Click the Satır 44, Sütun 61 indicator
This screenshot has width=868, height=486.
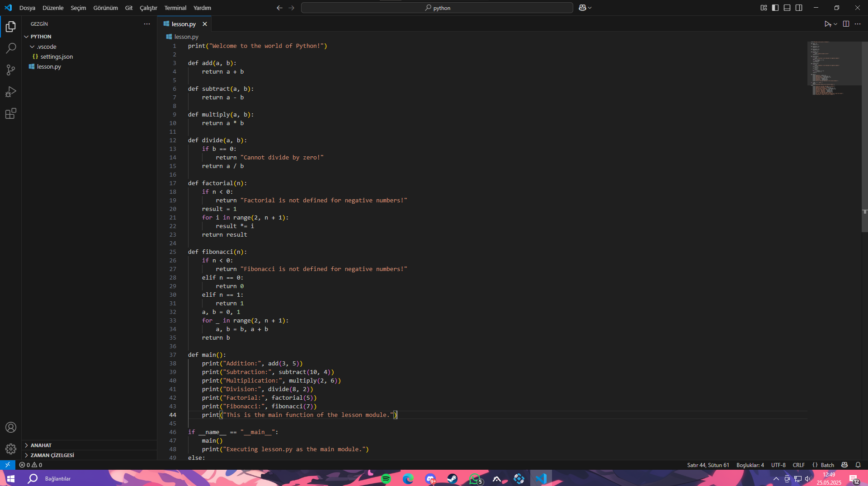coord(708,465)
